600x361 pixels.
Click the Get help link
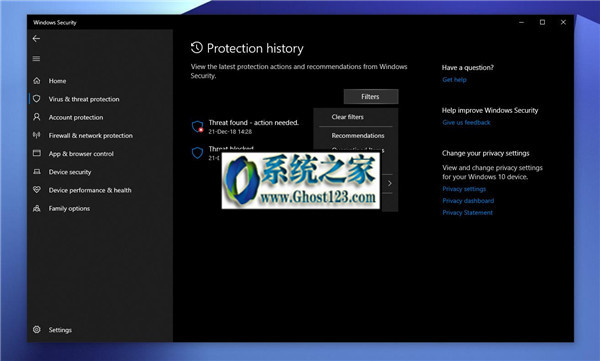click(x=454, y=80)
